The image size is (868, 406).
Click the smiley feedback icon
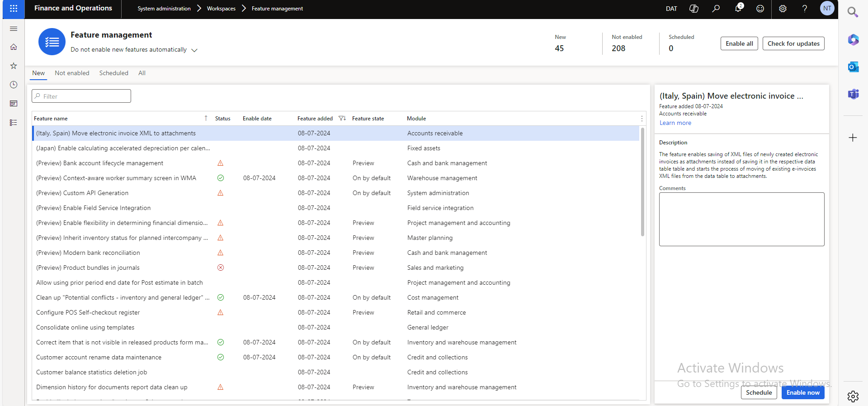(x=760, y=9)
